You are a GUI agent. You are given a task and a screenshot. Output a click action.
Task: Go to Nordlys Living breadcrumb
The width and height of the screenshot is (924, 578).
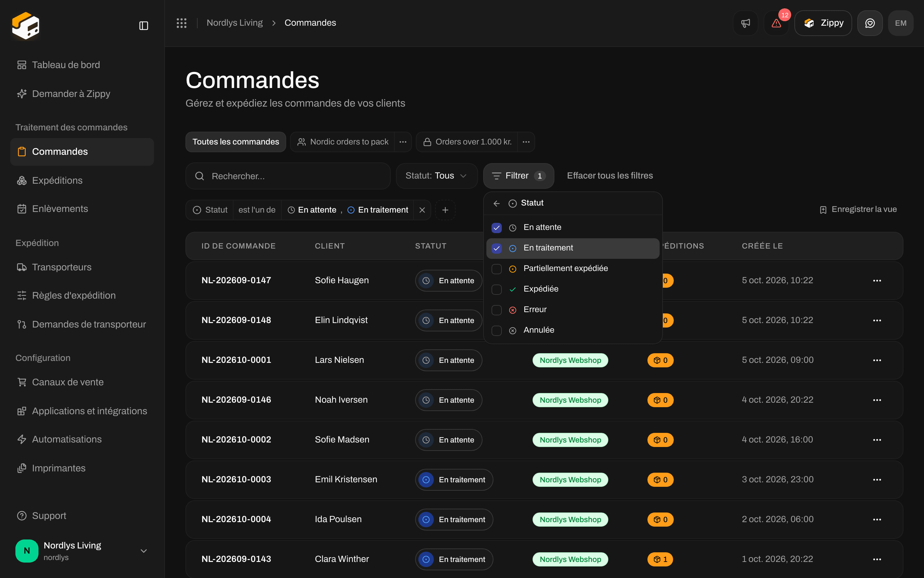235,23
